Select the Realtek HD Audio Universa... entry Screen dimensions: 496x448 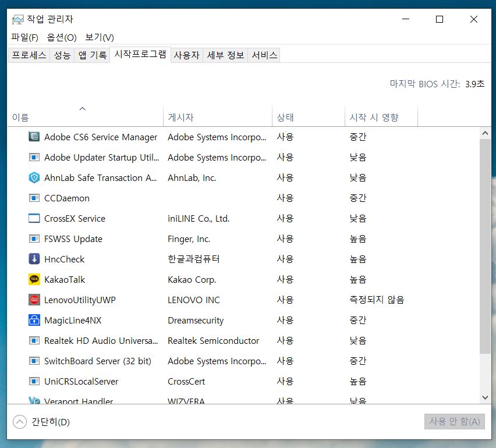pyautogui.click(x=101, y=340)
